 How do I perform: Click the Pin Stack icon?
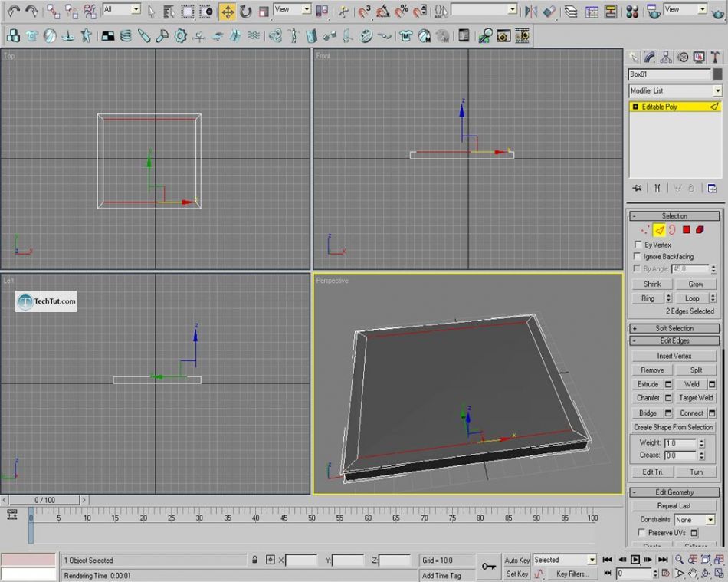[x=637, y=188]
